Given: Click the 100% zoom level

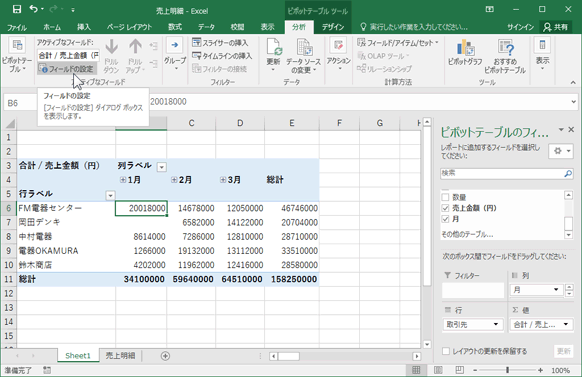Looking at the screenshot, I should pos(560,370).
